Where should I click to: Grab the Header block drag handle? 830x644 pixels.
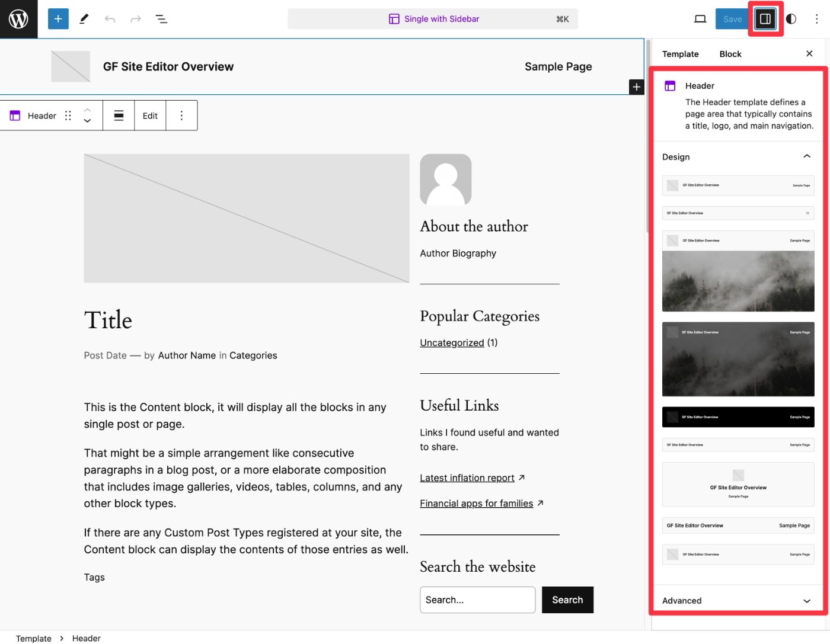(68, 116)
